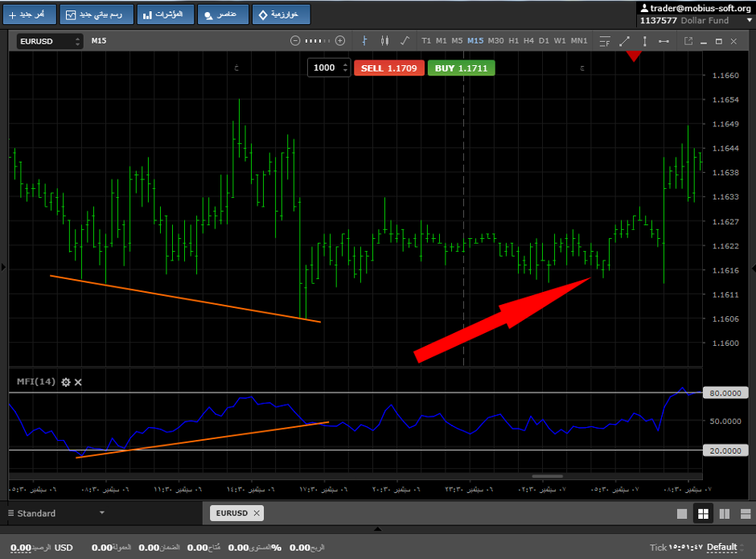The width and height of the screenshot is (756, 559).
Task: Select M15 timeframe
Action: [475, 41]
